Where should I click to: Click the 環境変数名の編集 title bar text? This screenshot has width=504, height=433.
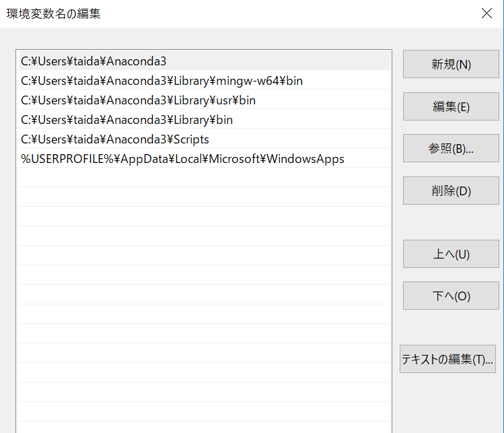54,13
